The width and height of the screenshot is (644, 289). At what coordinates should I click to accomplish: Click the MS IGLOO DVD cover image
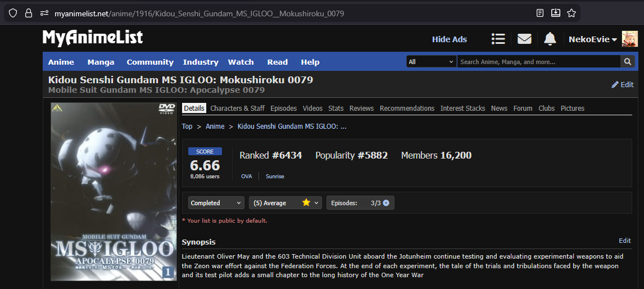pyautogui.click(x=114, y=192)
